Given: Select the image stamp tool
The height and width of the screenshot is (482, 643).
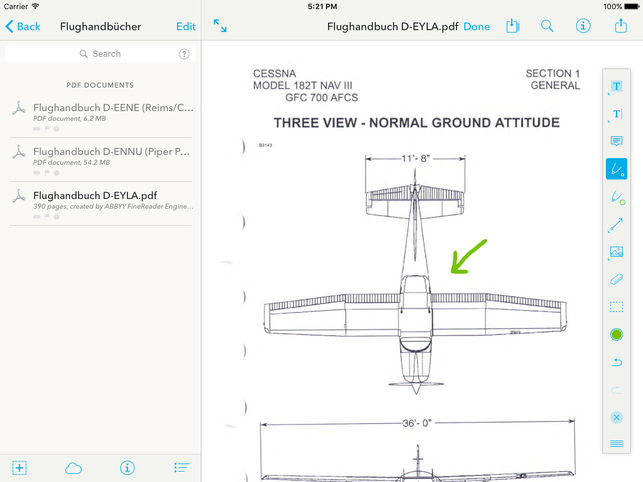Looking at the screenshot, I should pos(616,252).
